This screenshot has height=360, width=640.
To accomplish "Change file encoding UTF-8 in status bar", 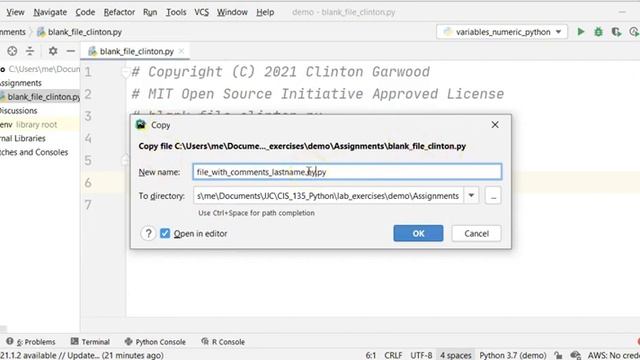I will click(421, 355).
